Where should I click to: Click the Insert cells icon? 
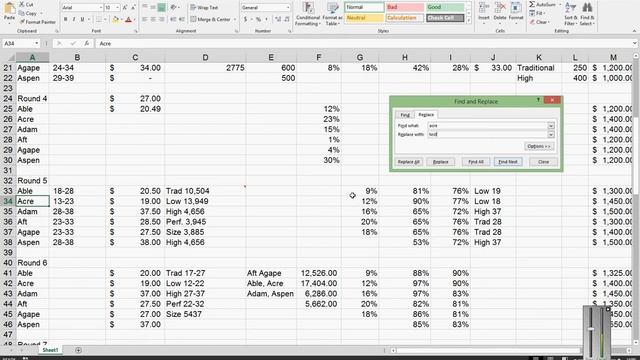tap(484, 8)
